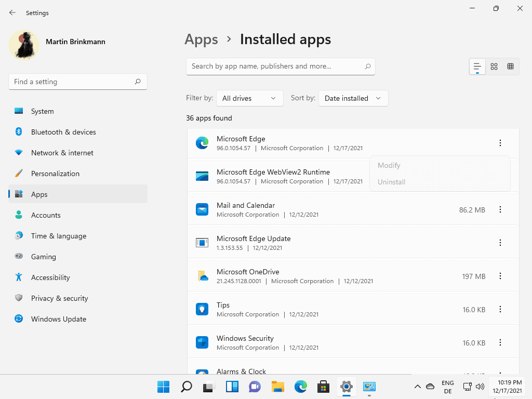Expand hidden icons in the system tray
This screenshot has width=532, height=399.
(x=417, y=387)
